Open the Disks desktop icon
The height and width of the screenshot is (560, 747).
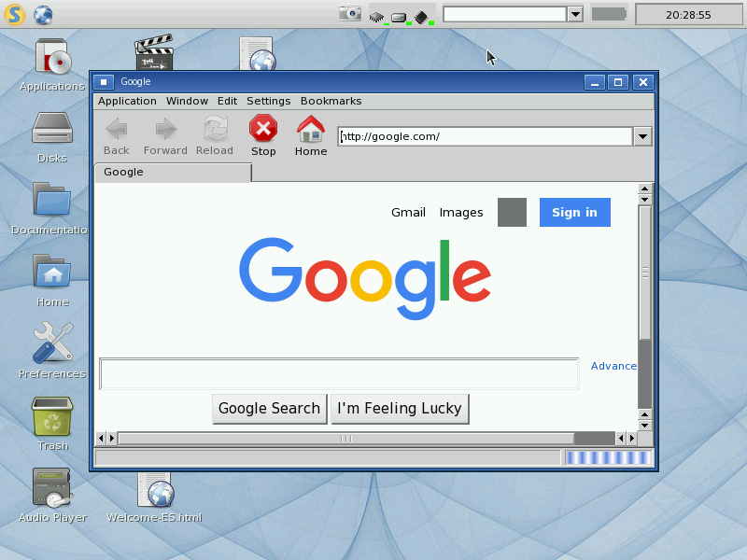pos(52,128)
